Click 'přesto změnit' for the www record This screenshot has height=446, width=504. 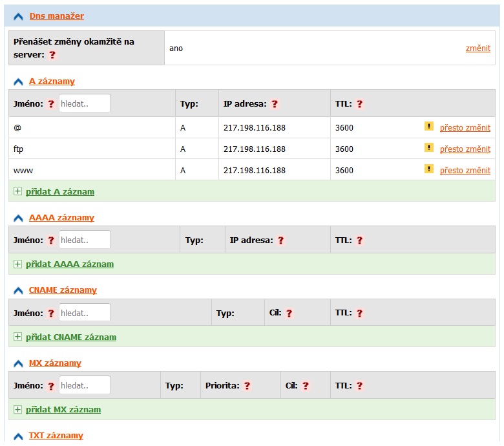(465, 170)
